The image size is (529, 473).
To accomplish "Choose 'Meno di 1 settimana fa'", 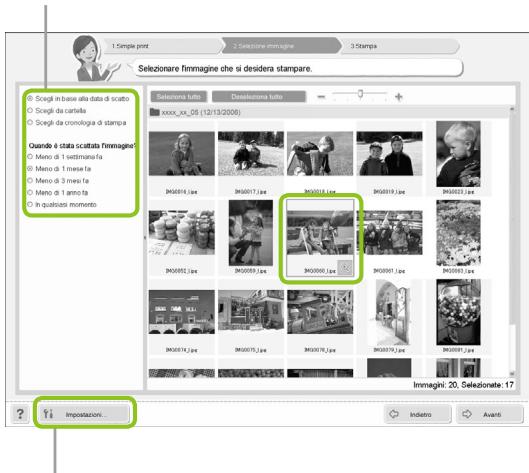I will 64,157.
